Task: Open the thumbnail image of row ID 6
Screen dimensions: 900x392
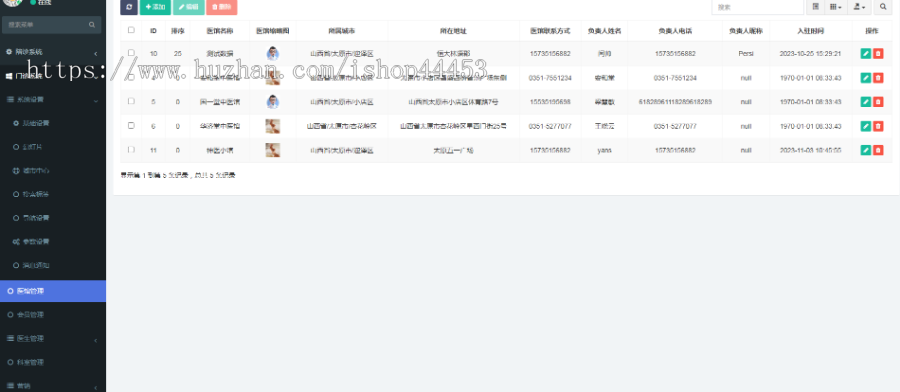Action: click(273, 126)
